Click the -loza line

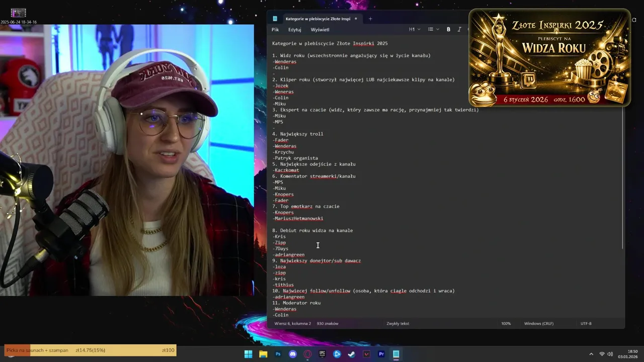[279, 266]
